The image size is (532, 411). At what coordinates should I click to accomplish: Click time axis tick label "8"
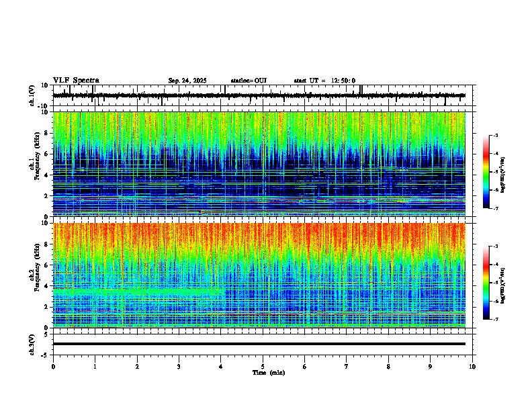(388, 367)
